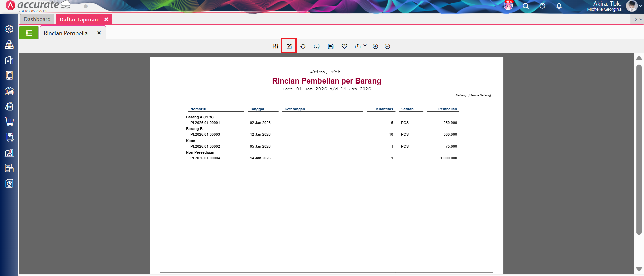This screenshot has width=644, height=276.
Task: Open the tab count dropdown showing 2
Action: pyautogui.click(x=638, y=19)
